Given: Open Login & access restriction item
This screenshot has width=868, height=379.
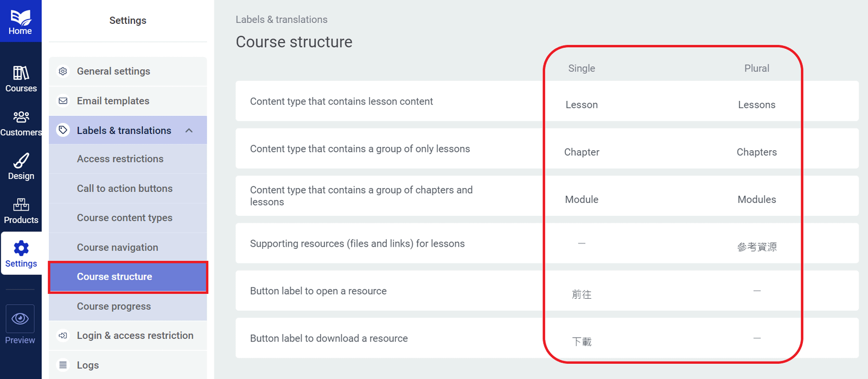Looking at the screenshot, I should pos(128,336).
